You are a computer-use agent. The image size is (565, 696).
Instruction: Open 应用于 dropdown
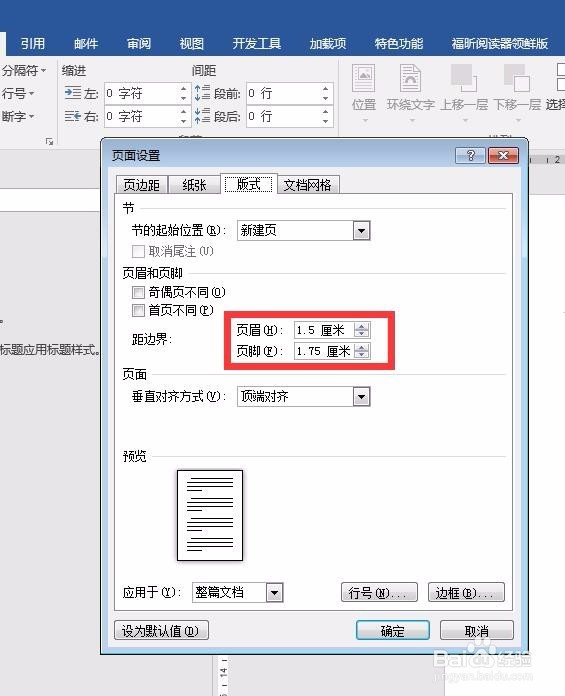[x=274, y=593]
